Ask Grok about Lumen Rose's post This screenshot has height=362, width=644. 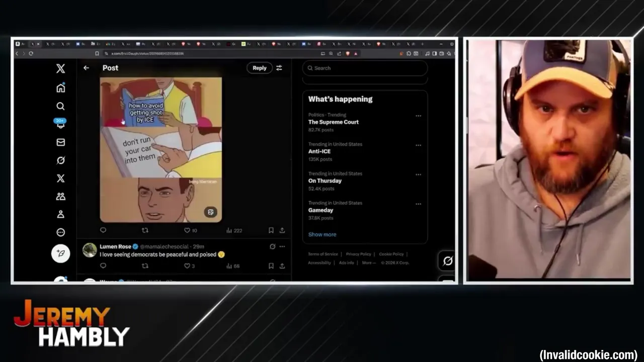pos(272,246)
